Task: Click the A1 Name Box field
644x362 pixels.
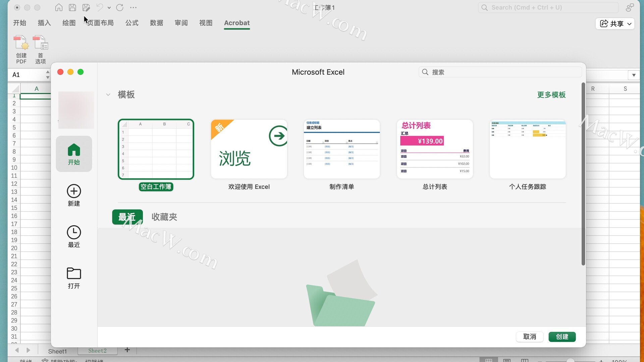Action: click(x=27, y=75)
